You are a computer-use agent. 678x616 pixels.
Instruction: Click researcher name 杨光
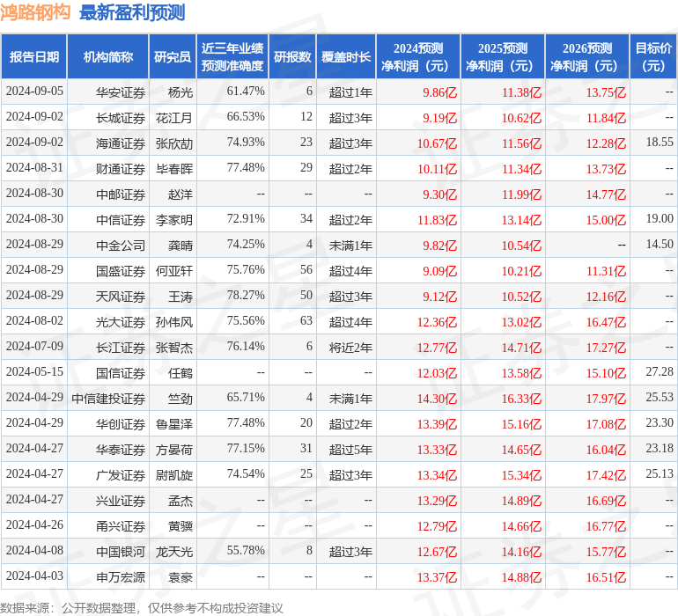(x=181, y=92)
